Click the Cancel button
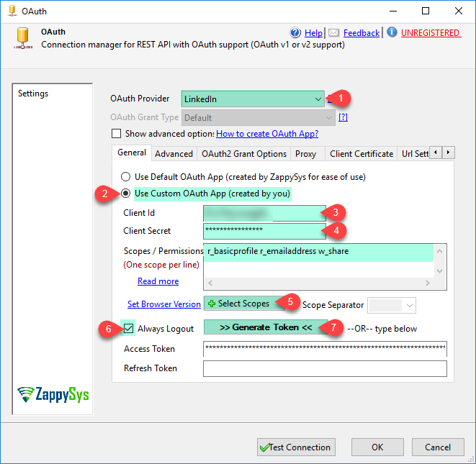Screen dimensions: 476x464 (x=438, y=447)
